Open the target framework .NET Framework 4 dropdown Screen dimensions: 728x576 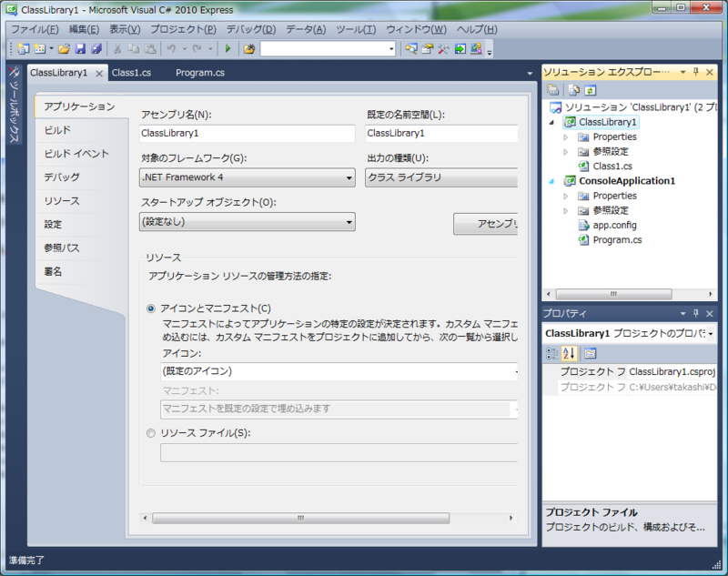click(247, 177)
